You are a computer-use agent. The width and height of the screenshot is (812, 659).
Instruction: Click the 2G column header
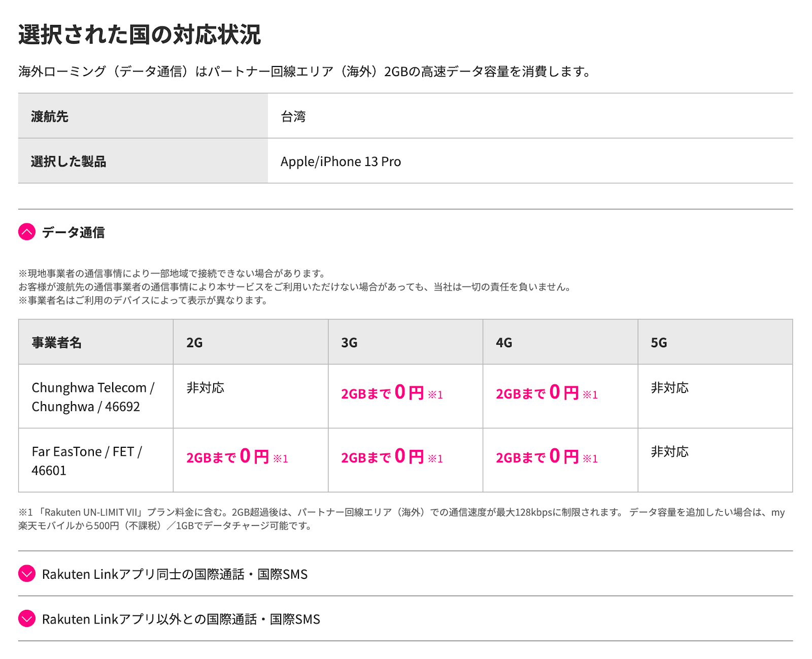point(251,342)
